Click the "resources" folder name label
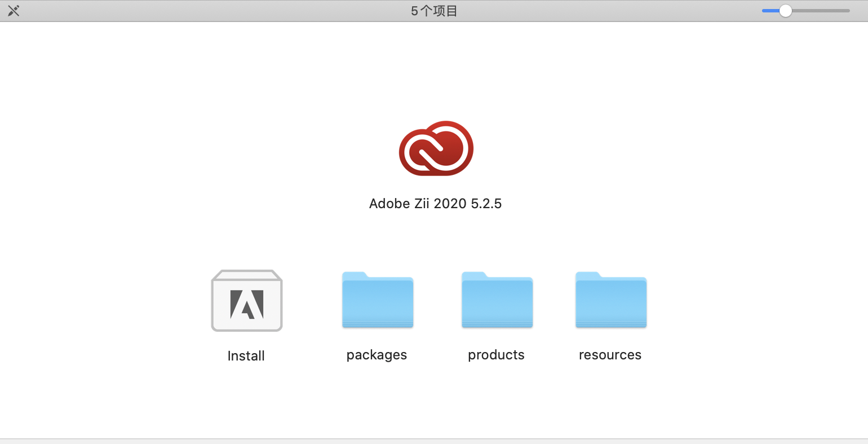This screenshot has width=868, height=444. pyautogui.click(x=610, y=355)
